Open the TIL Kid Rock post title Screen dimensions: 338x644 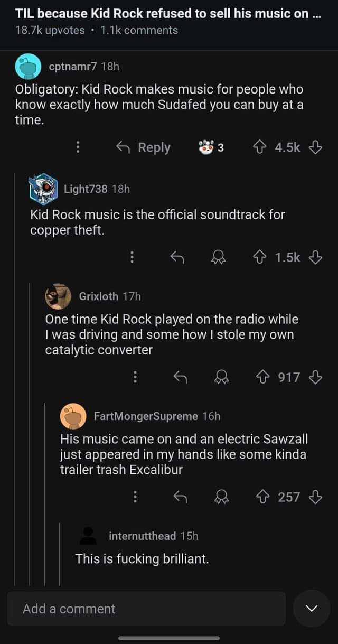(x=167, y=13)
